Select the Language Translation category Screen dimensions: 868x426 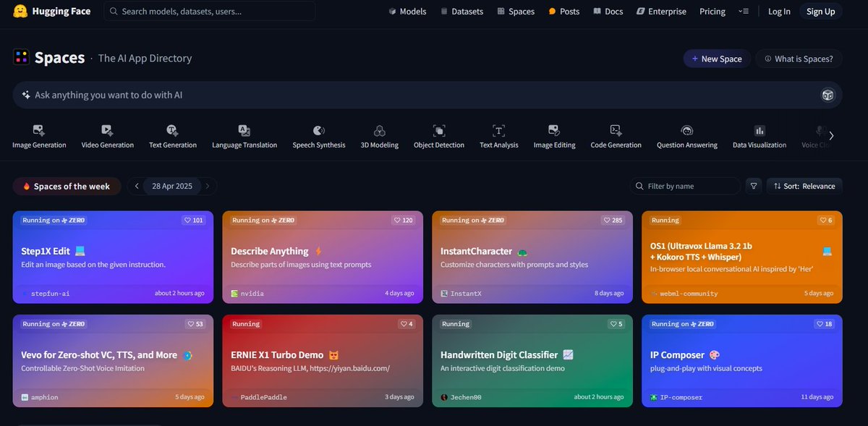coord(244,136)
